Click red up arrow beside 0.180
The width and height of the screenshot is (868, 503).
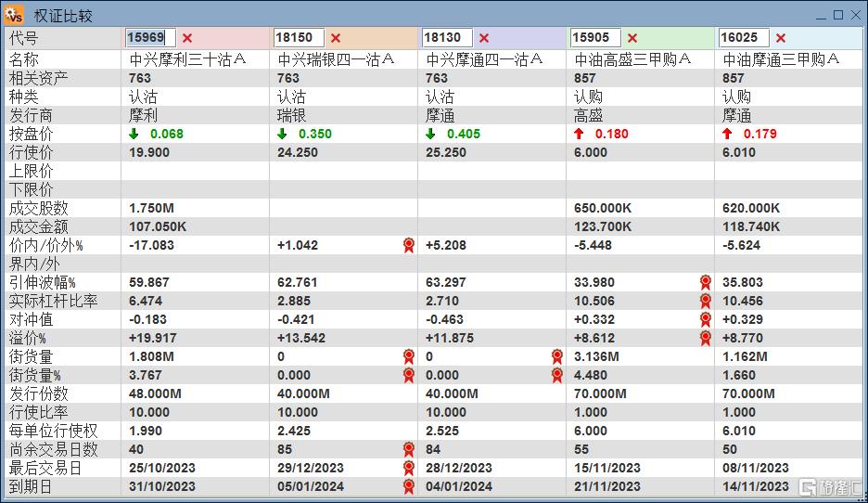tap(579, 134)
